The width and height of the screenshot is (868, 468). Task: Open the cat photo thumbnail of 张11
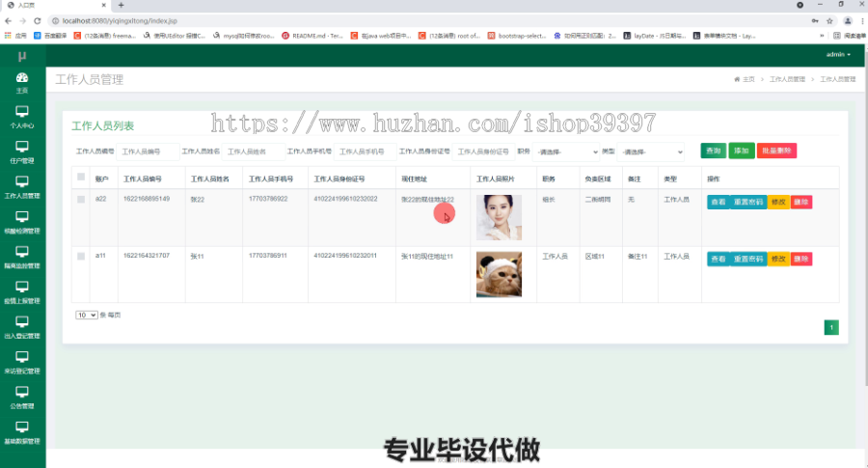499,274
